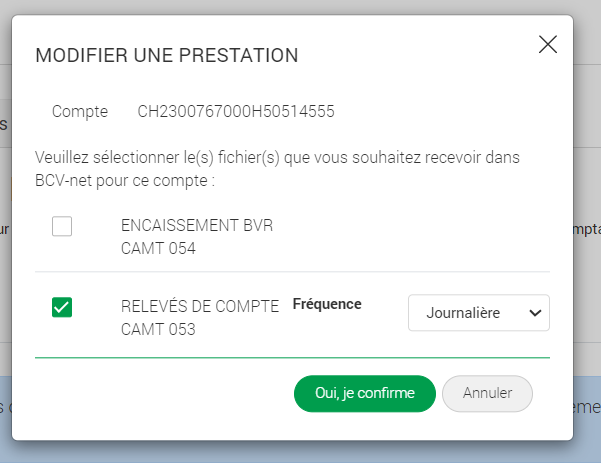Click the MODIFIER UNE PRESTATION title
601x463 pixels.
(x=167, y=56)
